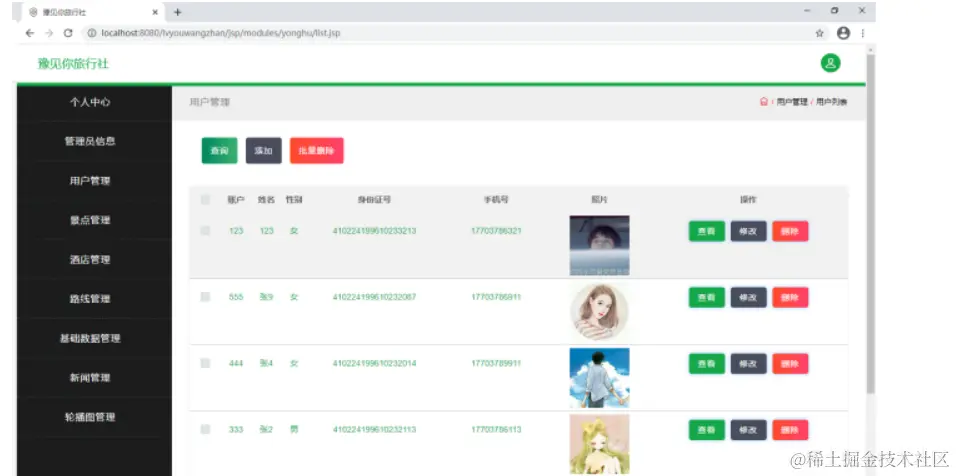Click 修改 for account 444
This screenshot has width=956, height=476.
click(x=749, y=364)
